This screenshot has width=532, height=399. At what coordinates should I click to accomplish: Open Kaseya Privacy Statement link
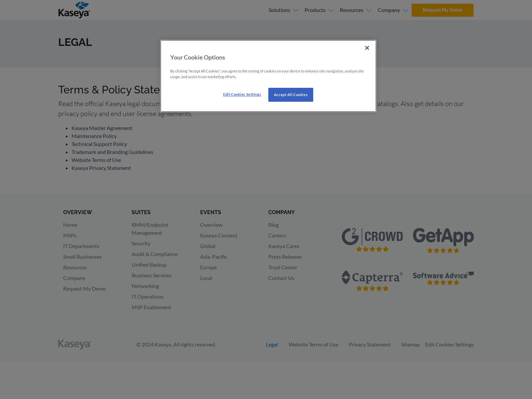pyautogui.click(x=101, y=168)
